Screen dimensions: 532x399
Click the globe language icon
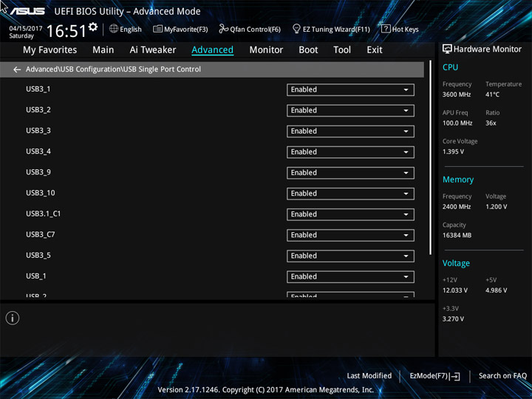click(114, 29)
